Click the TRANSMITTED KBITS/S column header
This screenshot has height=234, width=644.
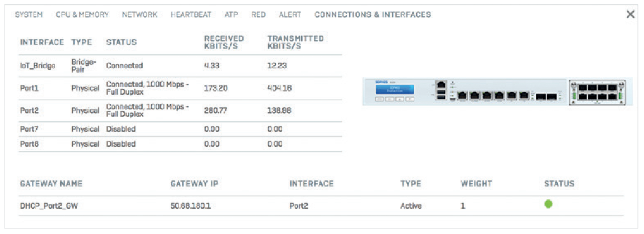(296, 42)
